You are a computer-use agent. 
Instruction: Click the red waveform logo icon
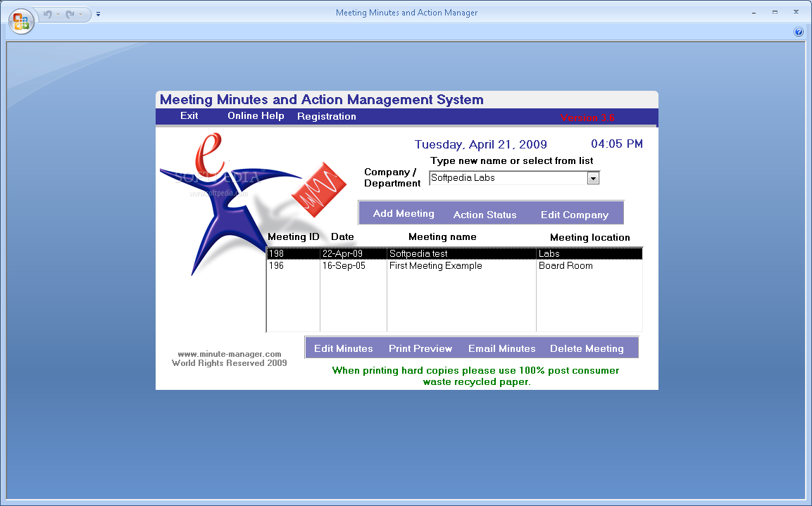click(x=320, y=189)
